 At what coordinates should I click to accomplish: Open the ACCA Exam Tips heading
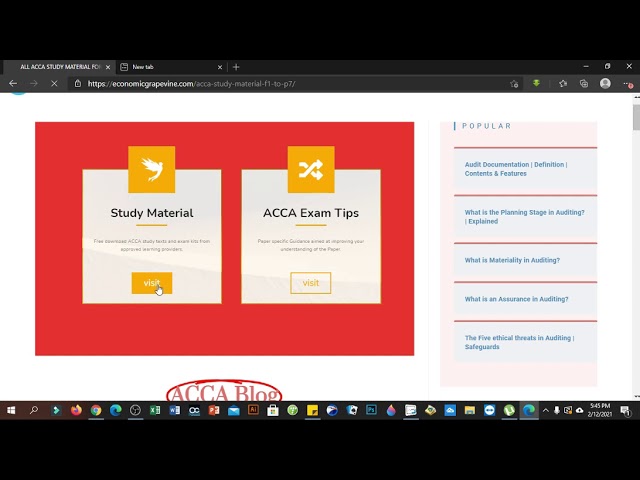tap(311, 213)
